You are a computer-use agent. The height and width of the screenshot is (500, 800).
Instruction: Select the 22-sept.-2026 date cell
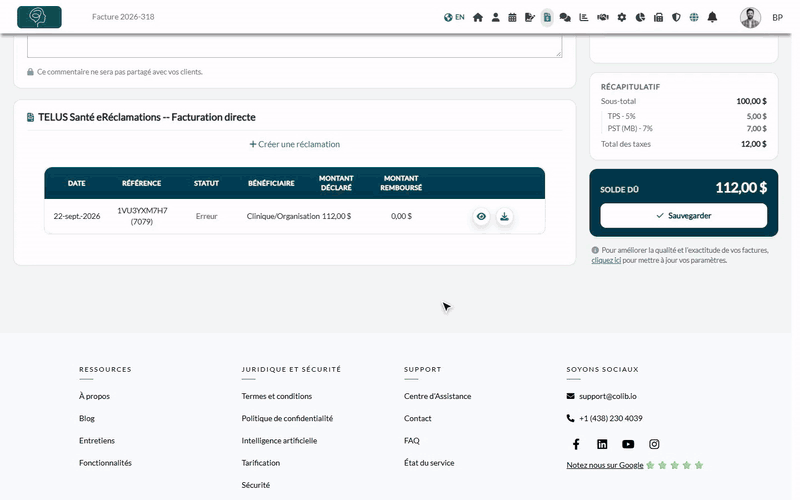(77, 216)
